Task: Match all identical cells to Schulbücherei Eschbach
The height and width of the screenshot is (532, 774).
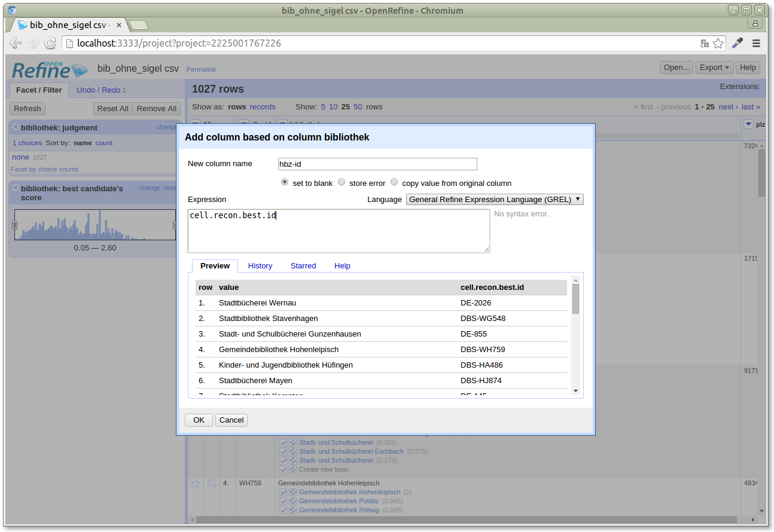Action: [293, 451]
